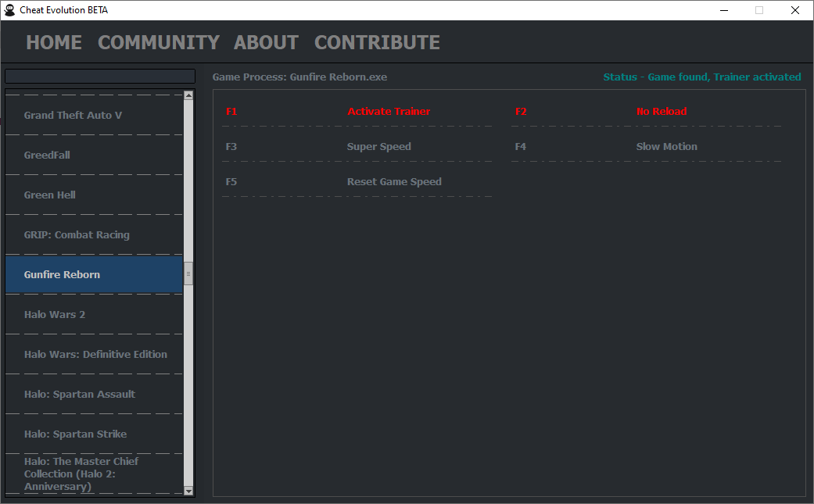814x504 pixels.
Task: Go to the COMMUNITY page
Action: point(159,42)
